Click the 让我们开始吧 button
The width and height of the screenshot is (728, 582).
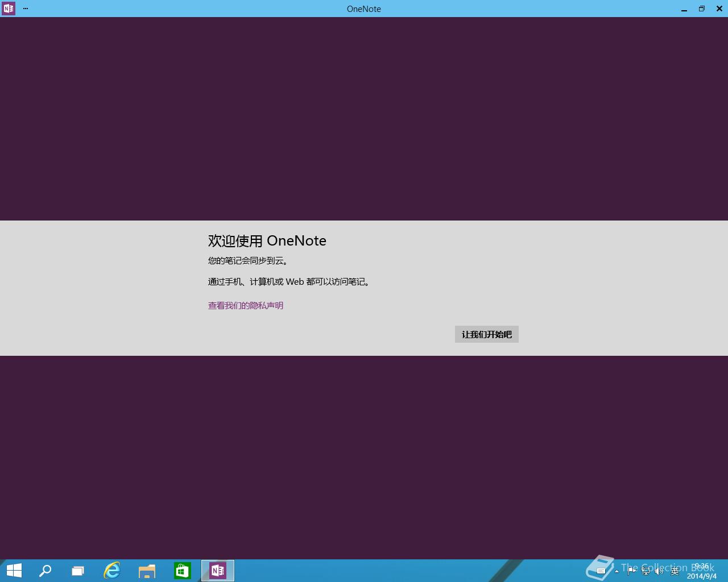[x=486, y=334]
